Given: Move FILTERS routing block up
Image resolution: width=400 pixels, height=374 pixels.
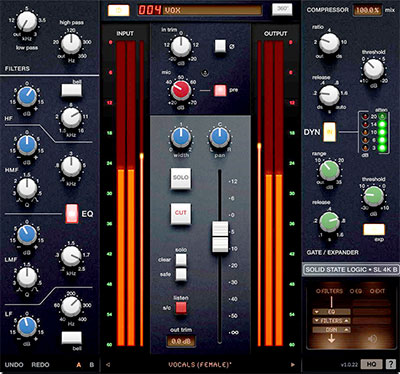Looking at the screenshot, I should click(347, 321).
